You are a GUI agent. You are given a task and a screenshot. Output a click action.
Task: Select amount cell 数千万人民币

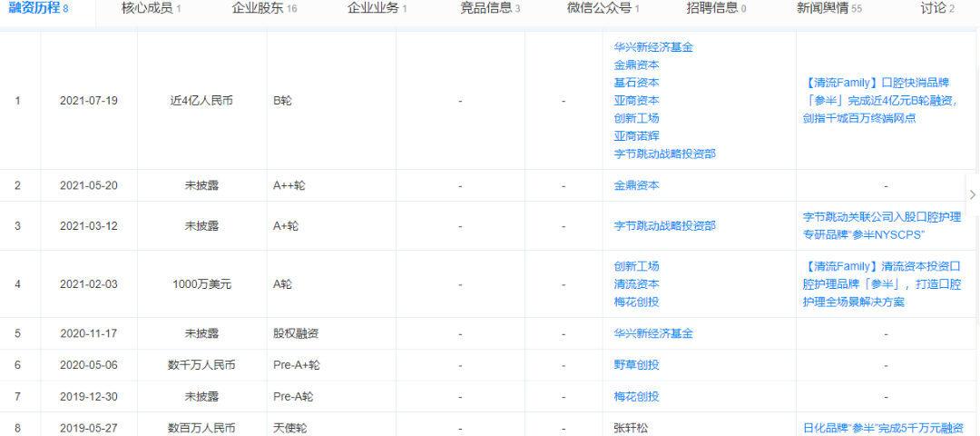[x=201, y=364]
